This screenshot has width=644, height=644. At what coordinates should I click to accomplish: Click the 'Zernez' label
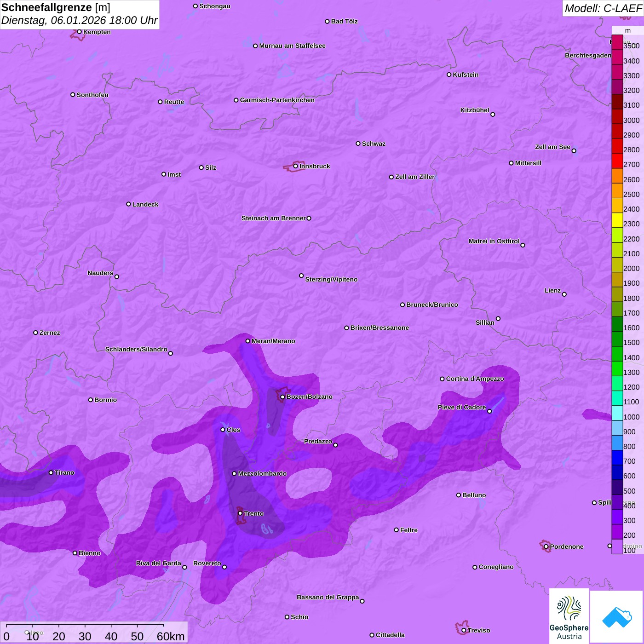50,333
